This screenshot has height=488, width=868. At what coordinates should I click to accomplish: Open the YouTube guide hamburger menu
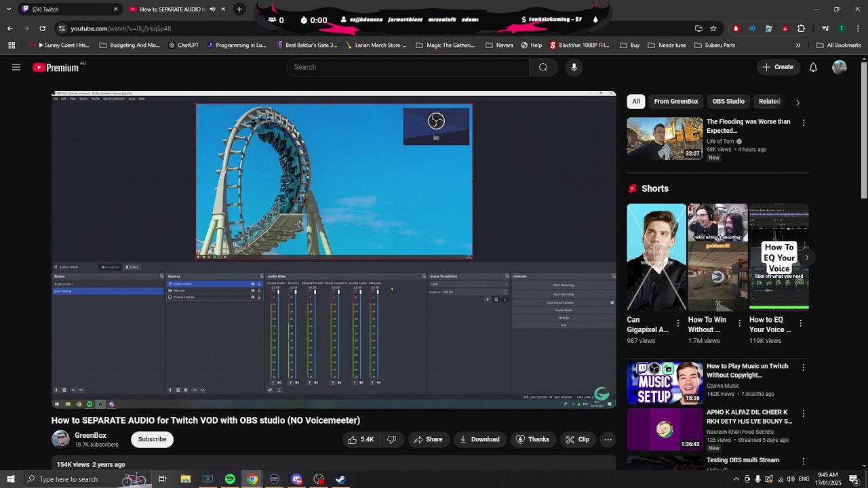tap(16, 67)
